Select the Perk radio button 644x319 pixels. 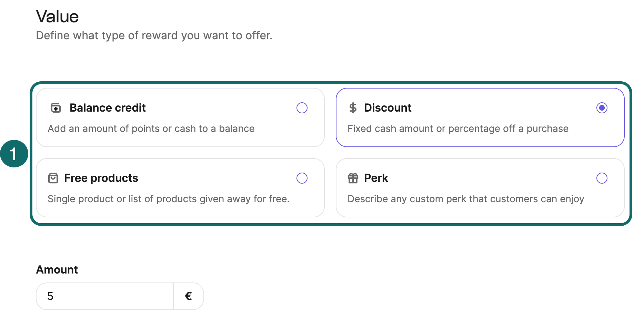point(602,178)
